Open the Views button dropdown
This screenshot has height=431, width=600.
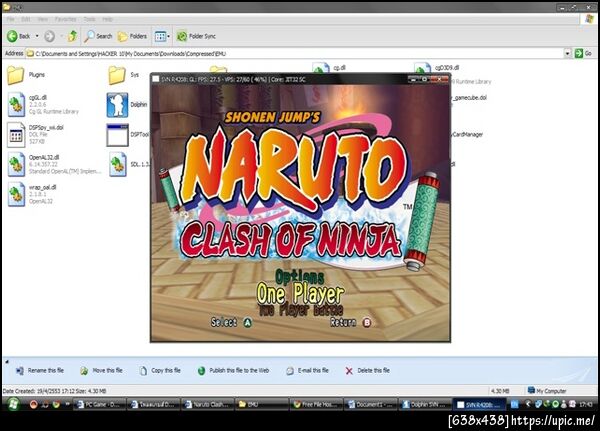point(162,36)
